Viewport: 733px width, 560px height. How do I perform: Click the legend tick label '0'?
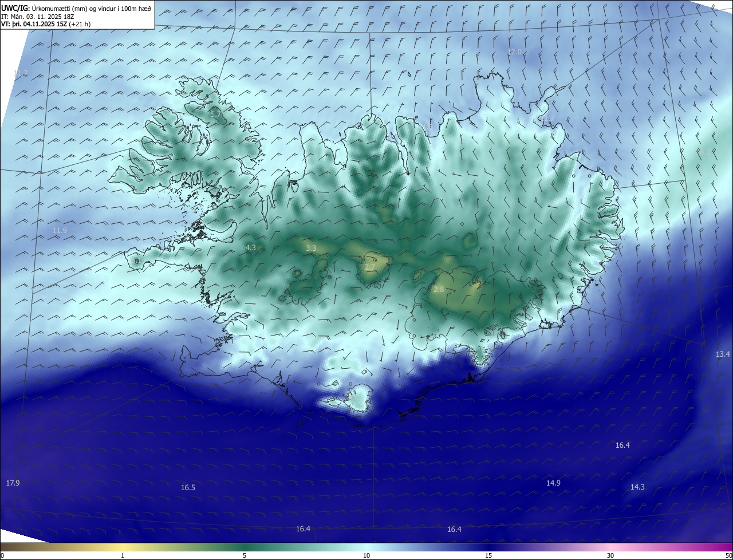tap(2, 555)
